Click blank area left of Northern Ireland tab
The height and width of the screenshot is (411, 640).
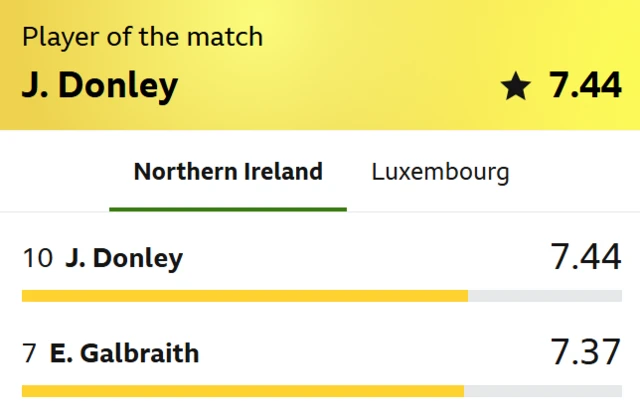click(55, 171)
